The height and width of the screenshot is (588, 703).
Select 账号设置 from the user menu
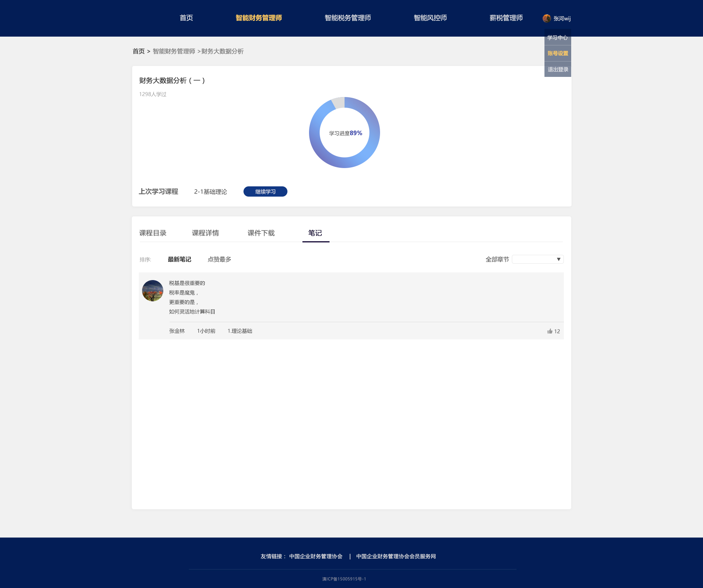(x=558, y=53)
